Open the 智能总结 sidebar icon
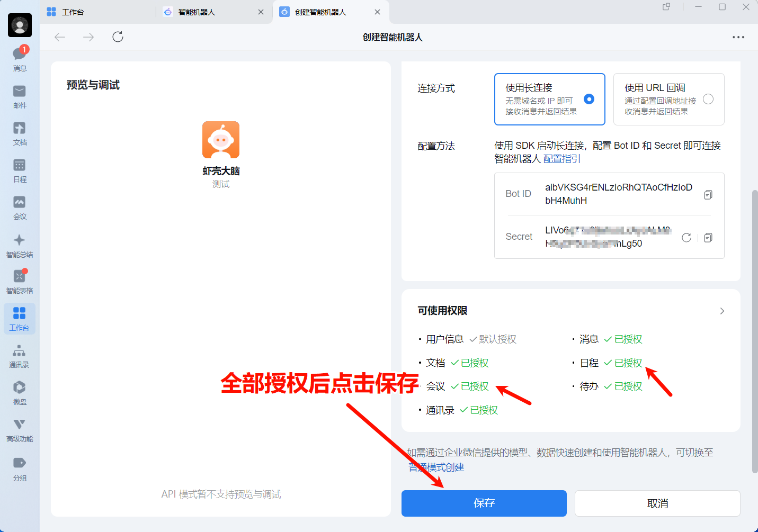This screenshot has width=758, height=532. pos(20,246)
